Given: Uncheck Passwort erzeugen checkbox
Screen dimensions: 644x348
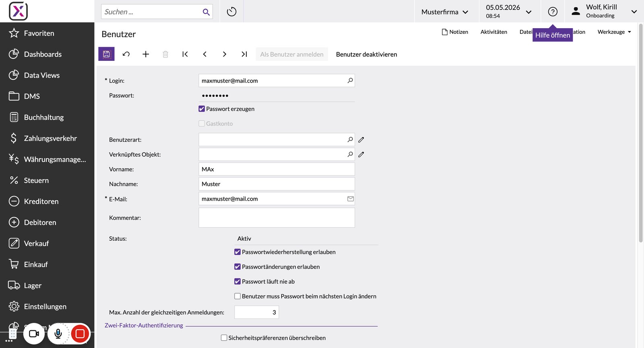Looking at the screenshot, I should tap(202, 109).
